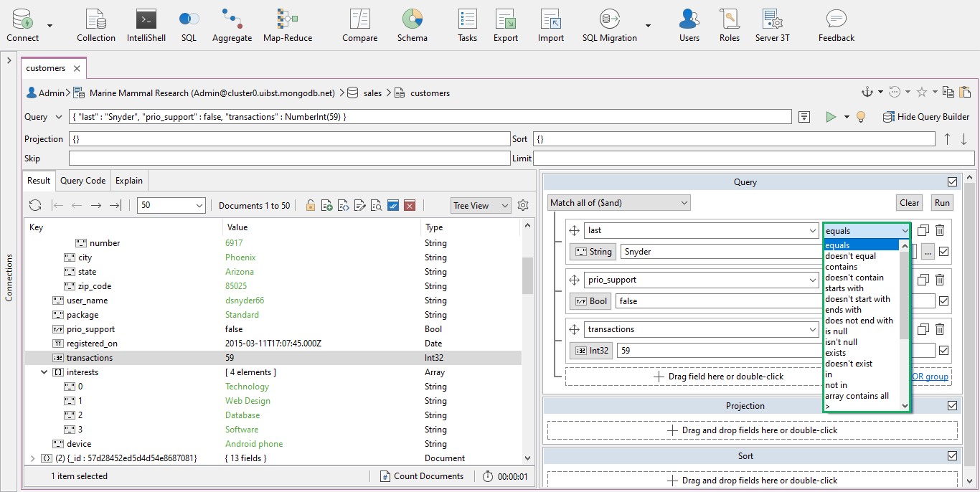Viewport: 980px width, 492px height.
Task: Disable the Projection section checkbox
Action: click(x=952, y=406)
